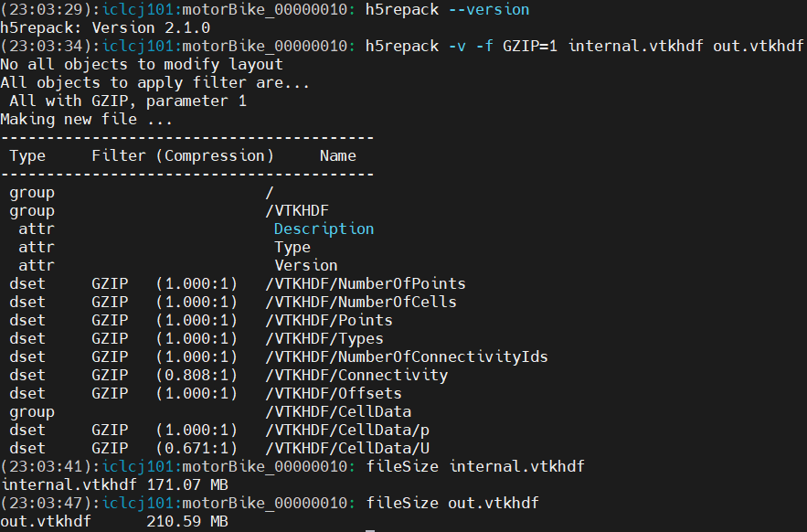This screenshot has width=807, height=532.
Task: Click the Version attribute name
Action: pos(306,265)
